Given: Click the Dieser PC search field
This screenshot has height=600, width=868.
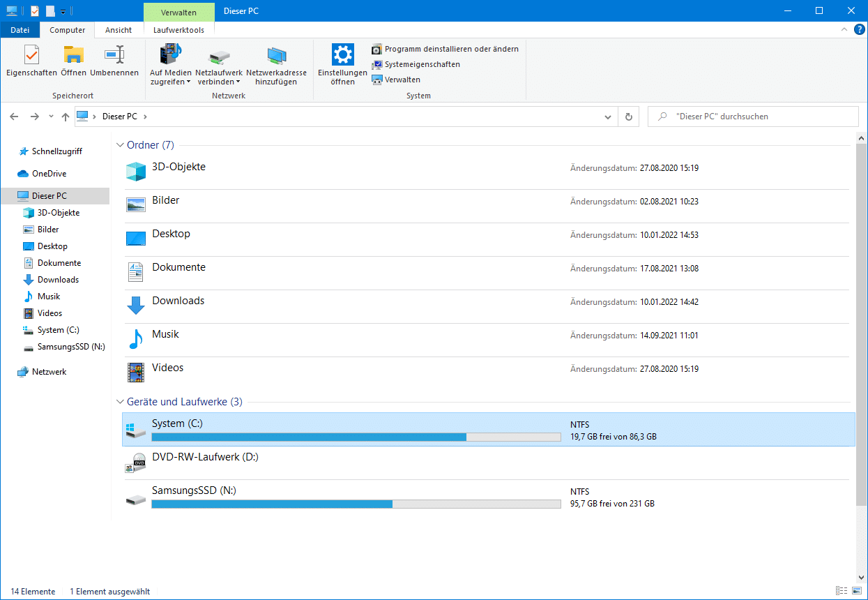Looking at the screenshot, I should [753, 117].
